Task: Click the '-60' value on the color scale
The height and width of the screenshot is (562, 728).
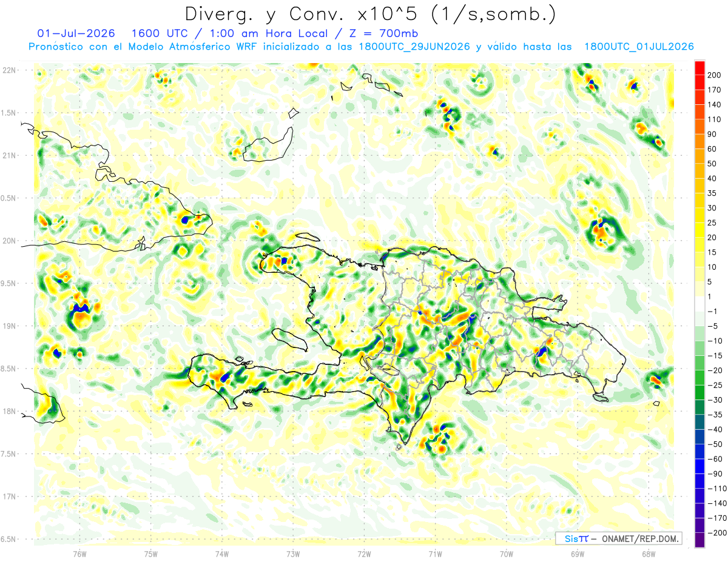Action: (x=715, y=459)
